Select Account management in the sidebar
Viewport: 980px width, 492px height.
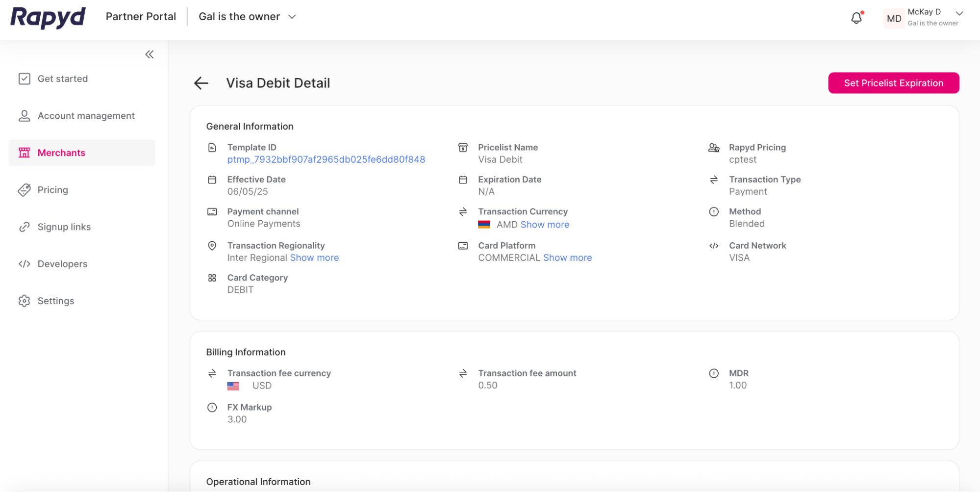[x=86, y=115]
